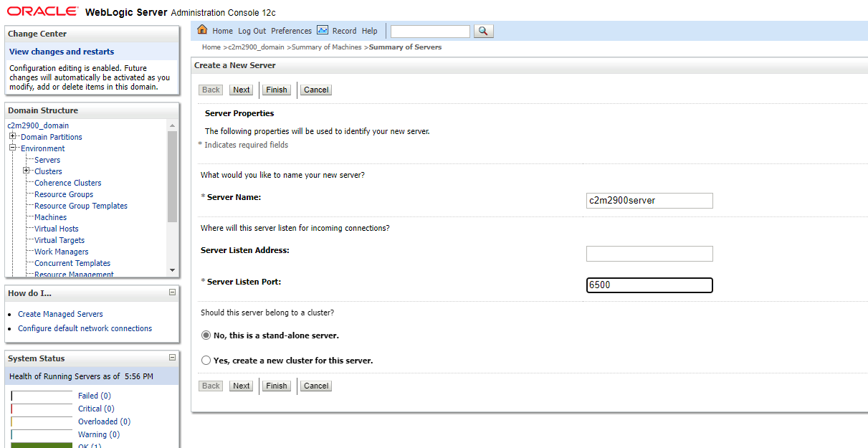Screen dimensions: 868x448
Task: Open Help in toolbar
Action: pos(369,31)
